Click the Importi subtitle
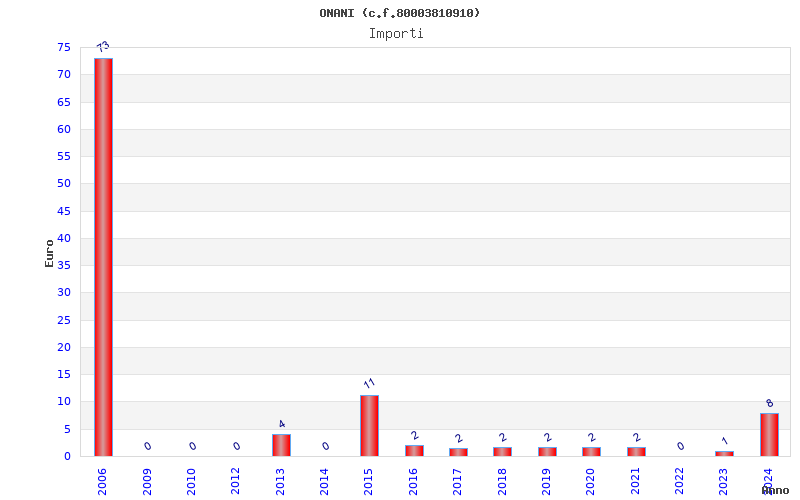Screen dimensions: 800x500 (x=396, y=34)
